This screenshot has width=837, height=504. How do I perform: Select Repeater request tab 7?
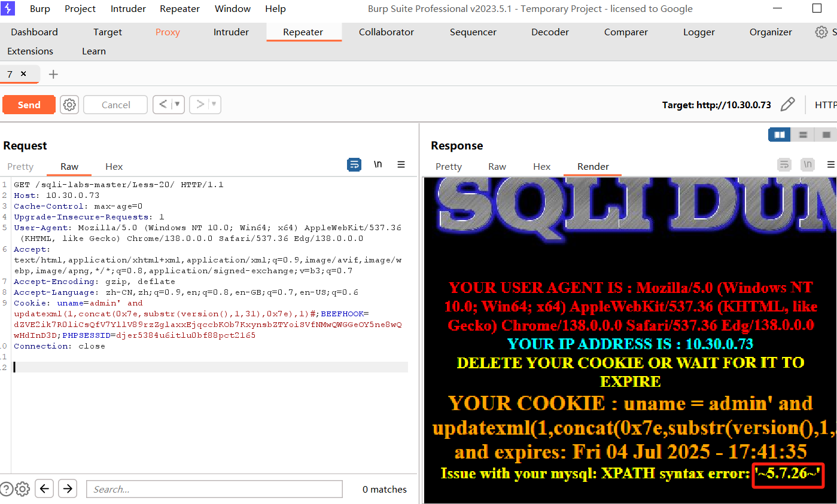click(10, 74)
